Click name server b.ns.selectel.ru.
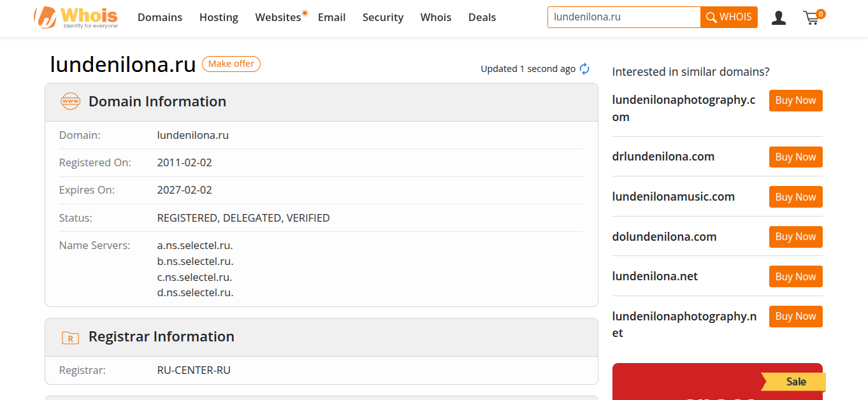Image resolution: width=868 pixels, height=400 pixels. 196,261
